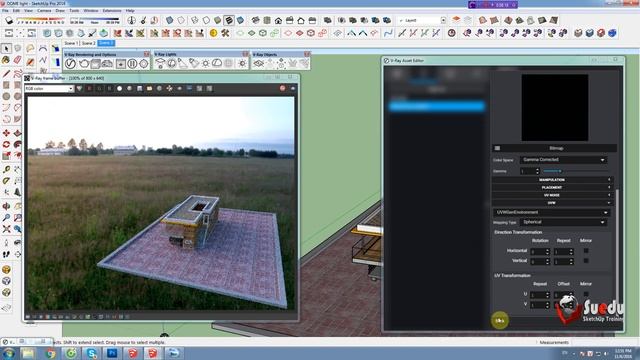Click the V-Ray omni light sun icon

point(206,63)
